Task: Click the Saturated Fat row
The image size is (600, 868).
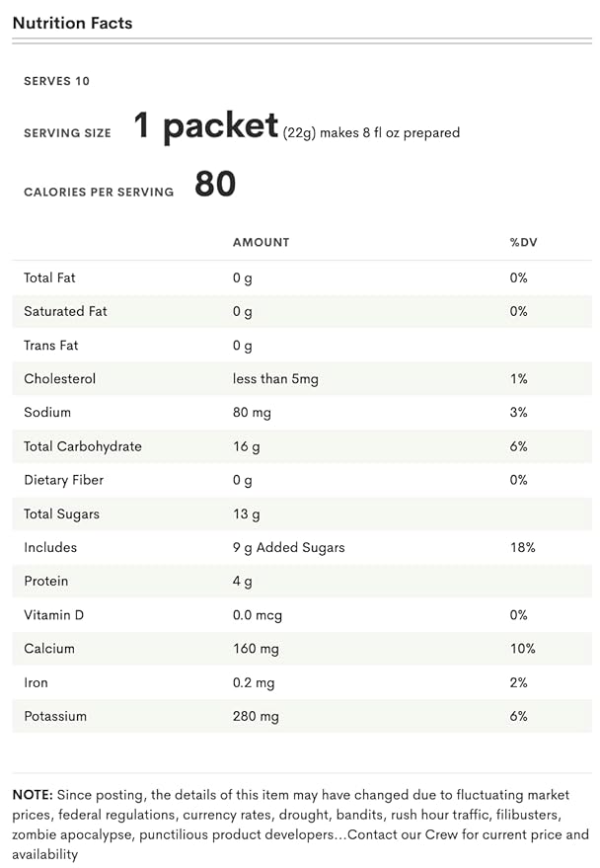Action: (302, 312)
